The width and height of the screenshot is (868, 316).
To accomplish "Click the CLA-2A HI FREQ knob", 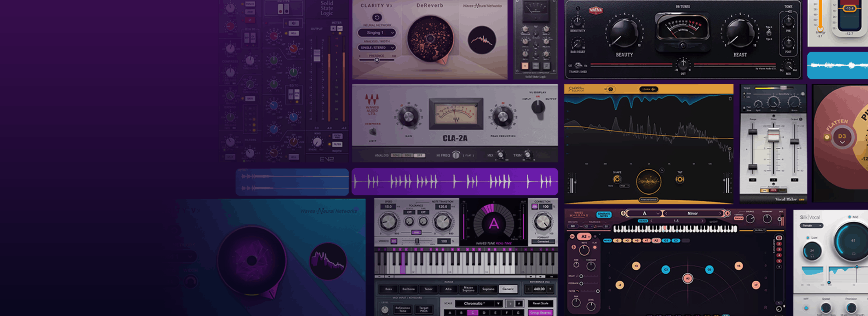I will [x=456, y=155].
